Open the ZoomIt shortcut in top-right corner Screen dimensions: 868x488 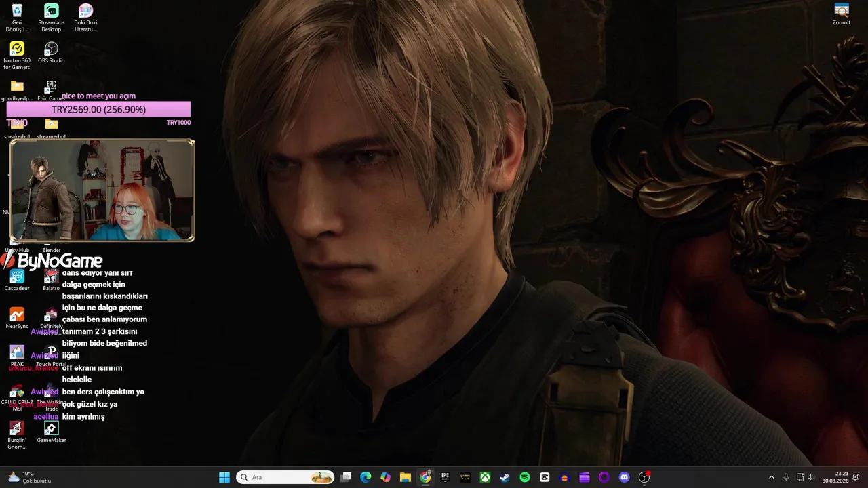coord(842,14)
